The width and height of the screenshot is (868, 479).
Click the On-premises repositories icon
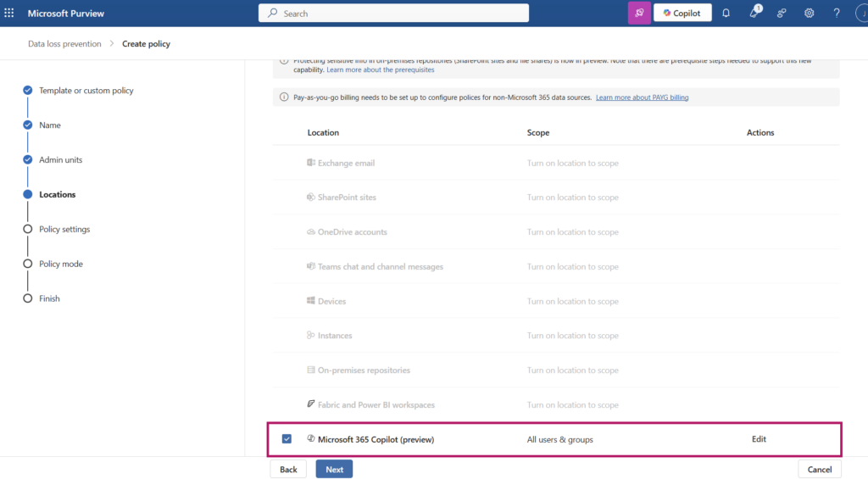[x=311, y=370]
